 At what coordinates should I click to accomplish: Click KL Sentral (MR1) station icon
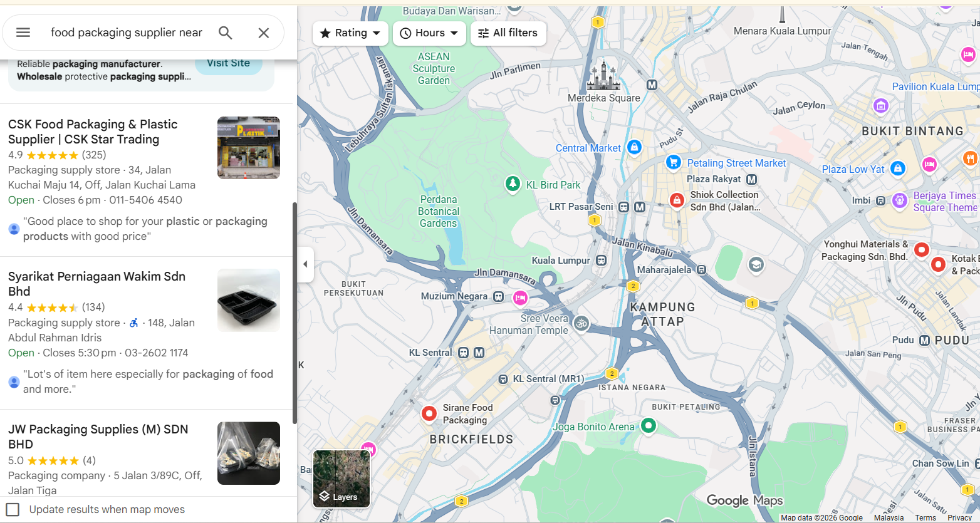[x=503, y=379]
